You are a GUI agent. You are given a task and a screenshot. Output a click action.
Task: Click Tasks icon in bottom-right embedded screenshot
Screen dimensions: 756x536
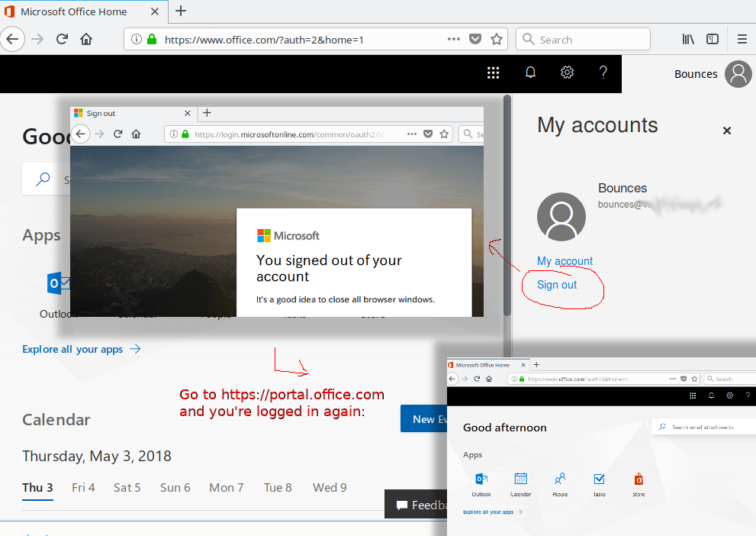[x=600, y=479]
